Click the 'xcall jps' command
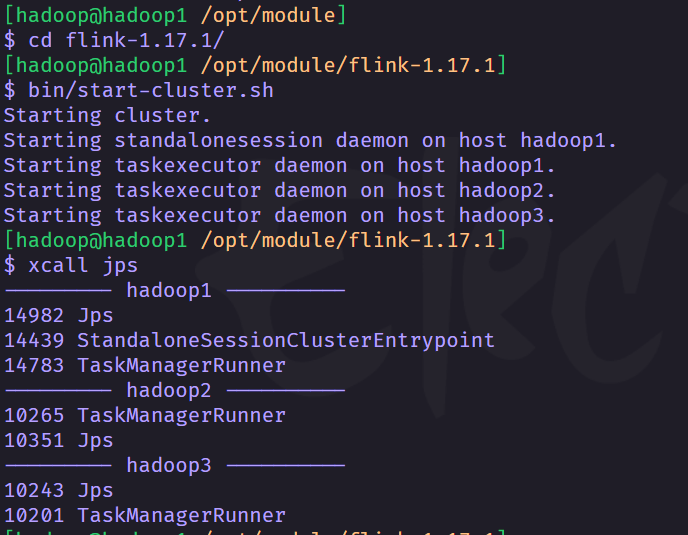688x535 pixels. pos(83,266)
